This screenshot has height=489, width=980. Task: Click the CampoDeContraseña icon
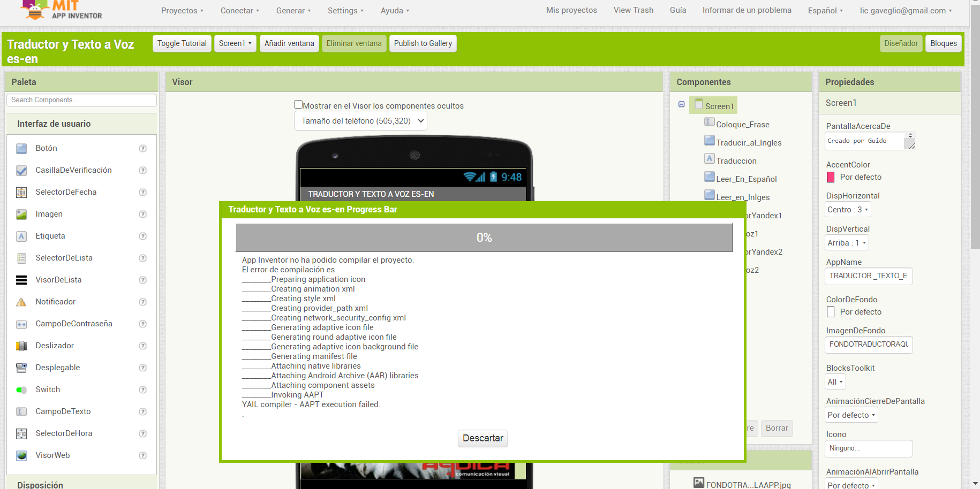(21, 324)
